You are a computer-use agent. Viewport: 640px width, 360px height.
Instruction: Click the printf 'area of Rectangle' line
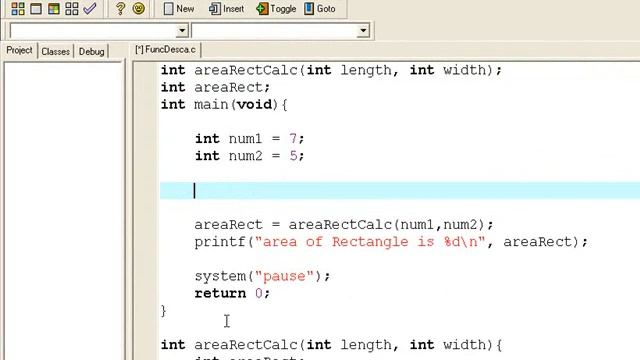[x=391, y=242]
